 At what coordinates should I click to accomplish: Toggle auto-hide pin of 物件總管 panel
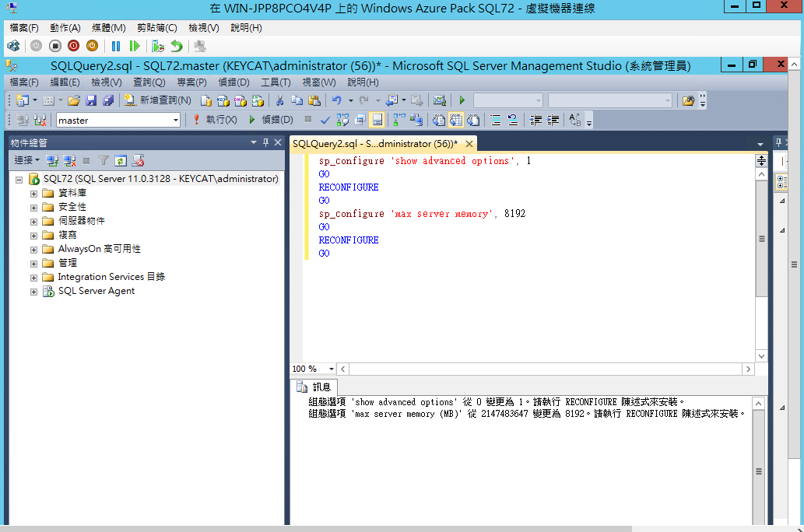(x=265, y=142)
